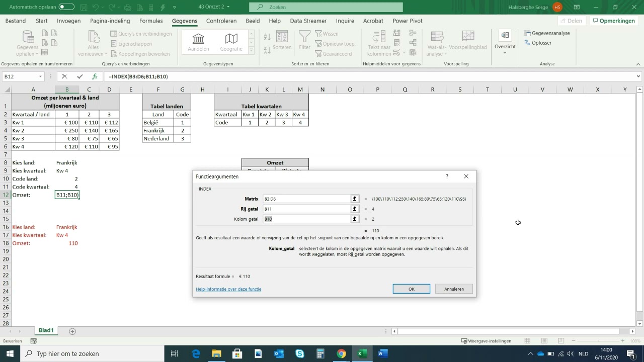Open the Oplosser add-in
This screenshot has height=362, width=644.
pos(538,43)
